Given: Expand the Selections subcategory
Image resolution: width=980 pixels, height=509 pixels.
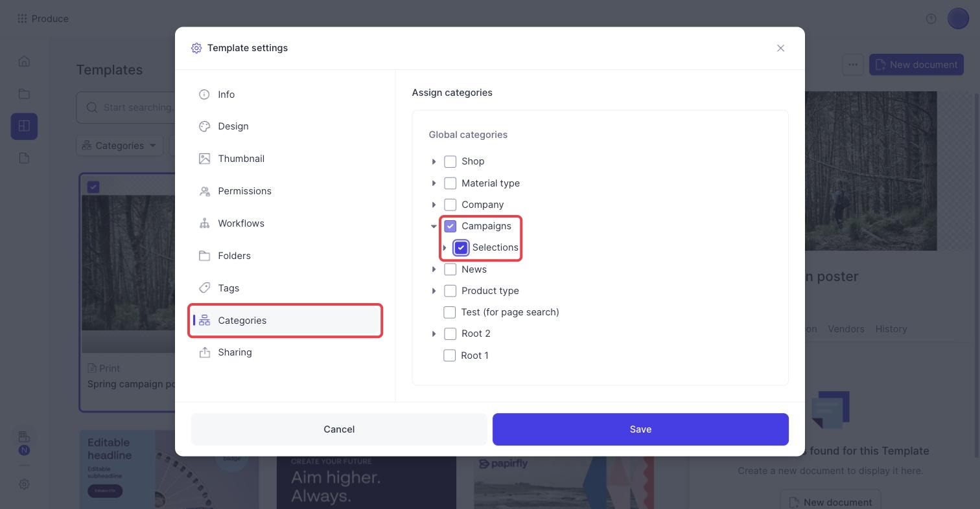Looking at the screenshot, I should (x=445, y=247).
